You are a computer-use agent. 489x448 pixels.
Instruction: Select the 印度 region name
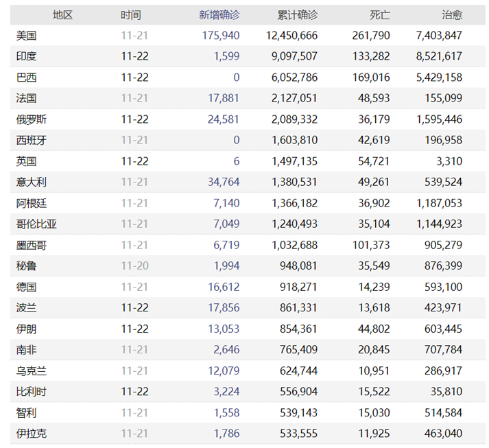pyautogui.click(x=26, y=56)
